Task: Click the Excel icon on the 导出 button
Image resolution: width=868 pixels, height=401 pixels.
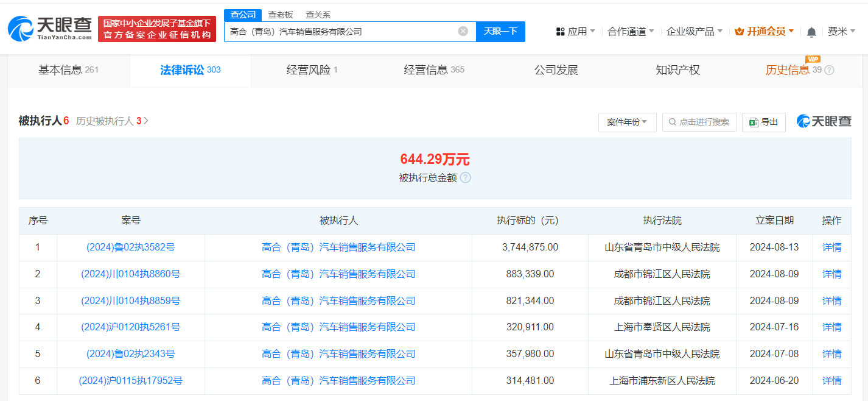Action: [755, 122]
